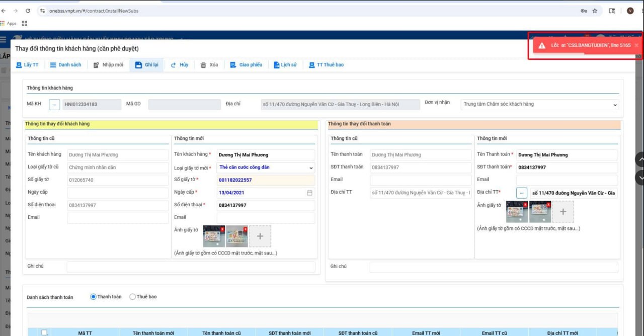Screen dimensions: 644x336
Task: Open the Ngày cấp calendar picker
Action: [x=309, y=193]
